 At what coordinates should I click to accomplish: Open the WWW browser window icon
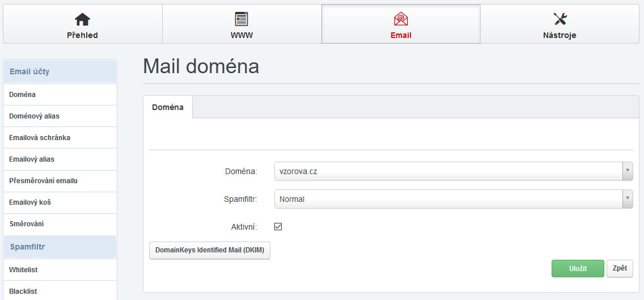pyautogui.click(x=241, y=19)
